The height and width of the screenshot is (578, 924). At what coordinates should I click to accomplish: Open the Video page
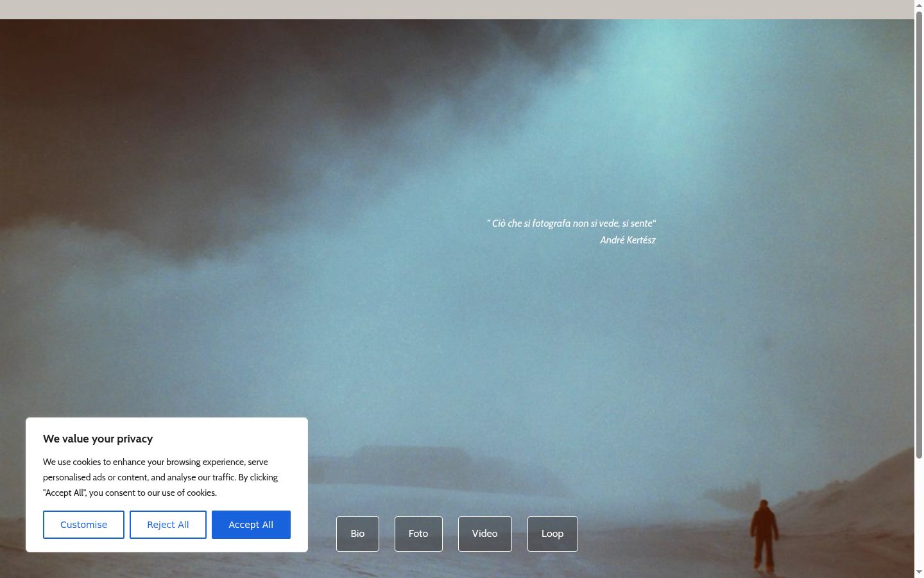click(x=485, y=534)
